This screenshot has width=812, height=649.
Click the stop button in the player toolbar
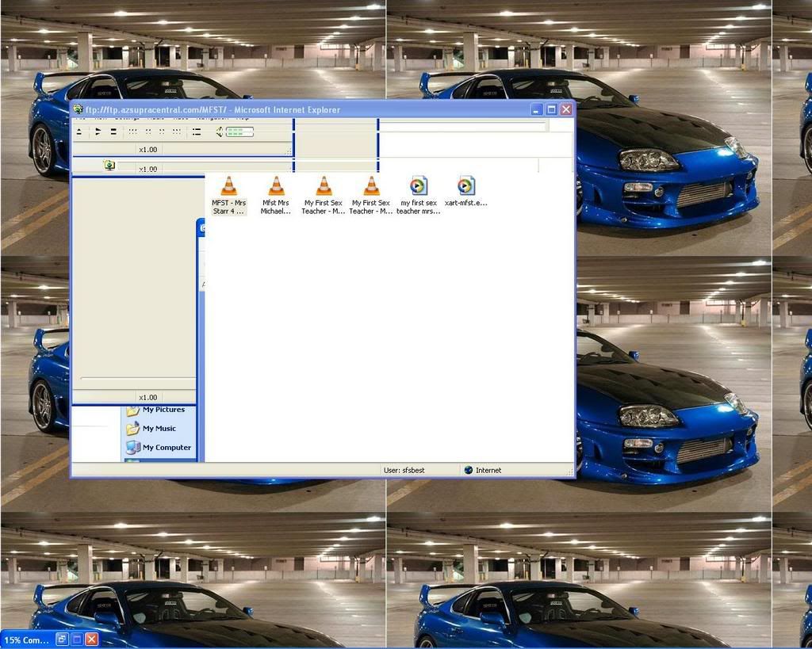(x=113, y=132)
